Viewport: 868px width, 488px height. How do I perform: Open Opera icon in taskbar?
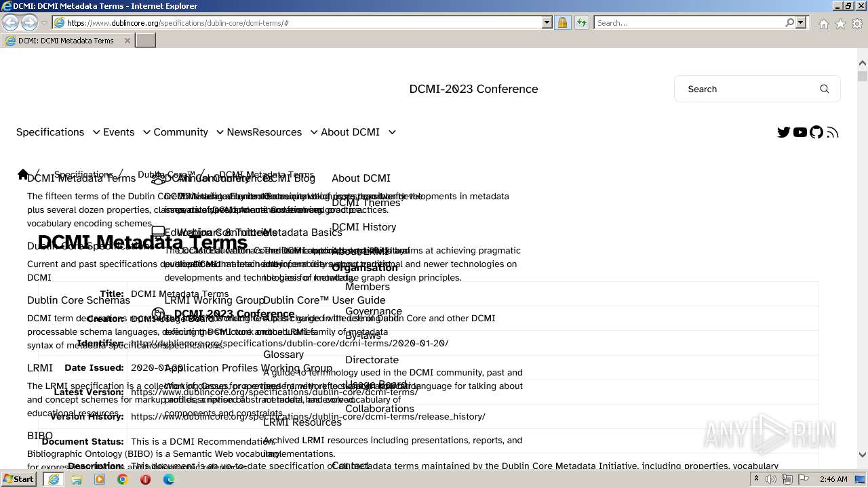(x=146, y=479)
